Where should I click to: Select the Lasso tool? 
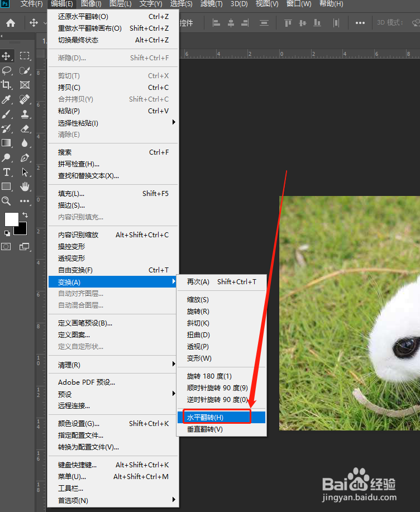click(x=6, y=70)
